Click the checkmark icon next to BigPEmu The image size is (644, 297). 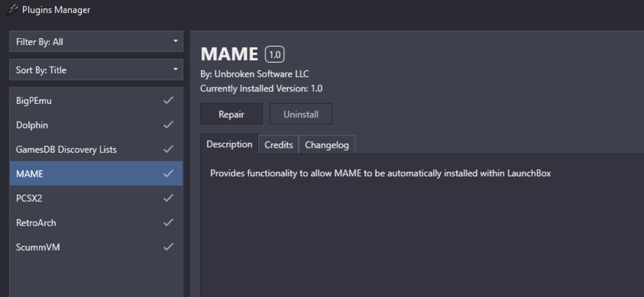[x=168, y=100]
